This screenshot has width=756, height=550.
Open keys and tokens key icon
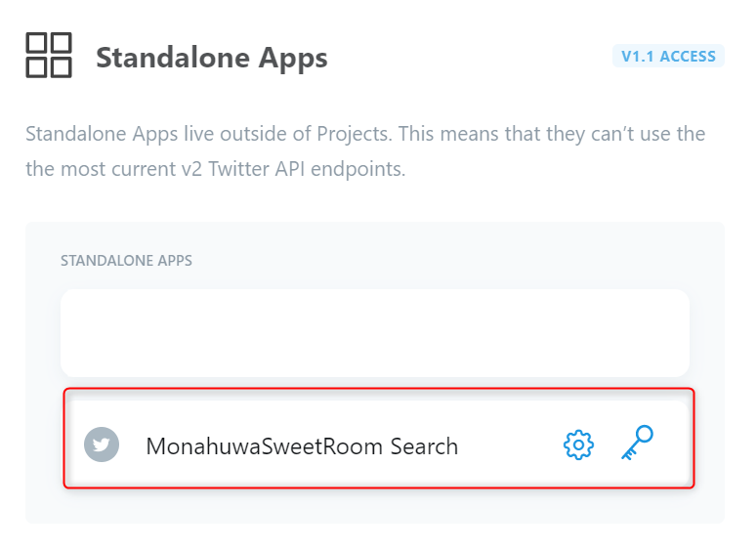[x=638, y=444]
